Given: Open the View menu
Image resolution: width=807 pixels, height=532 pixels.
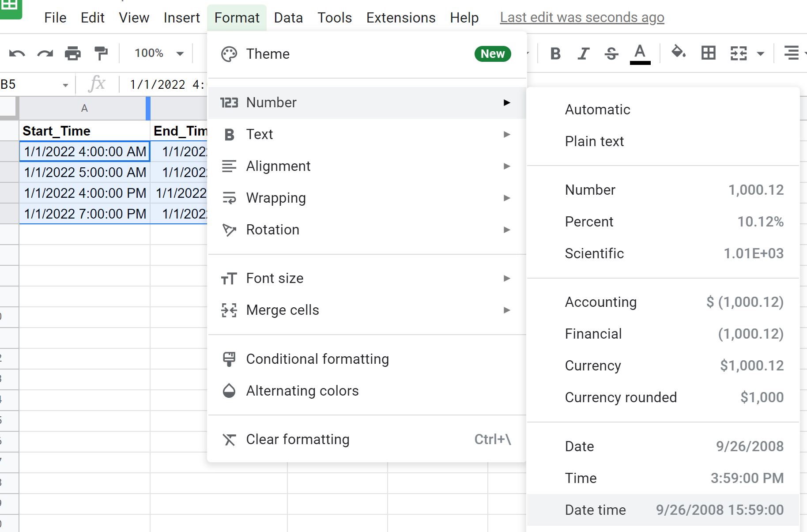Looking at the screenshot, I should tap(134, 18).
